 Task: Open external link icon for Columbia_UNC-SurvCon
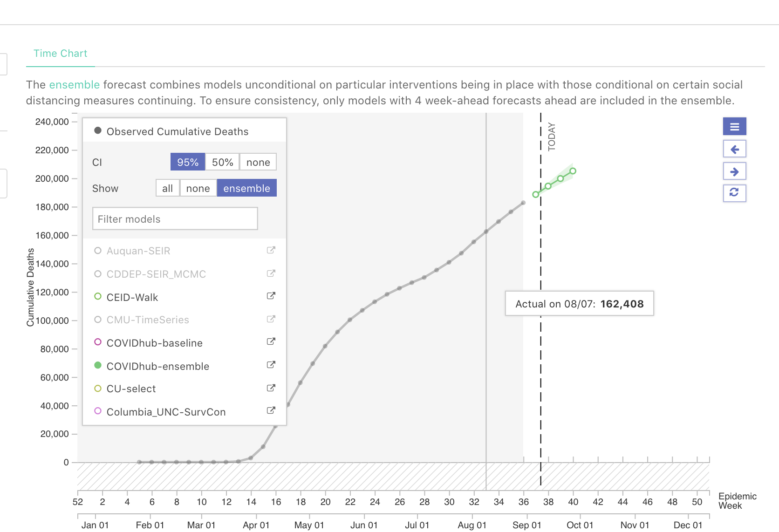pyautogui.click(x=271, y=410)
